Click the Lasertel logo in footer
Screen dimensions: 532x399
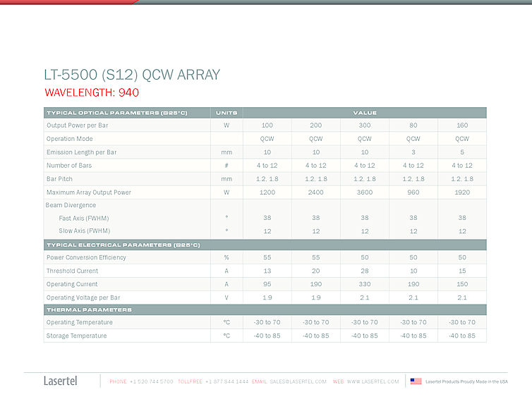60,381
